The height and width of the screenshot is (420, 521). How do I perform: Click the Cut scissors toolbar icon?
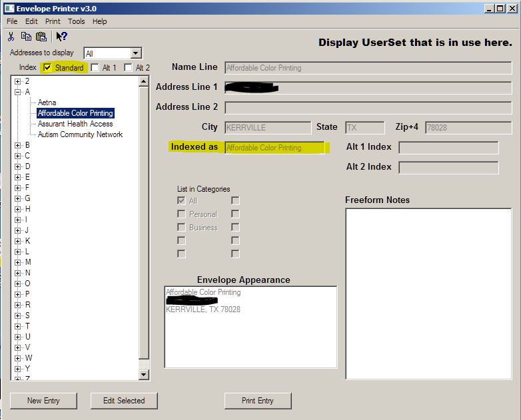pyautogui.click(x=11, y=37)
